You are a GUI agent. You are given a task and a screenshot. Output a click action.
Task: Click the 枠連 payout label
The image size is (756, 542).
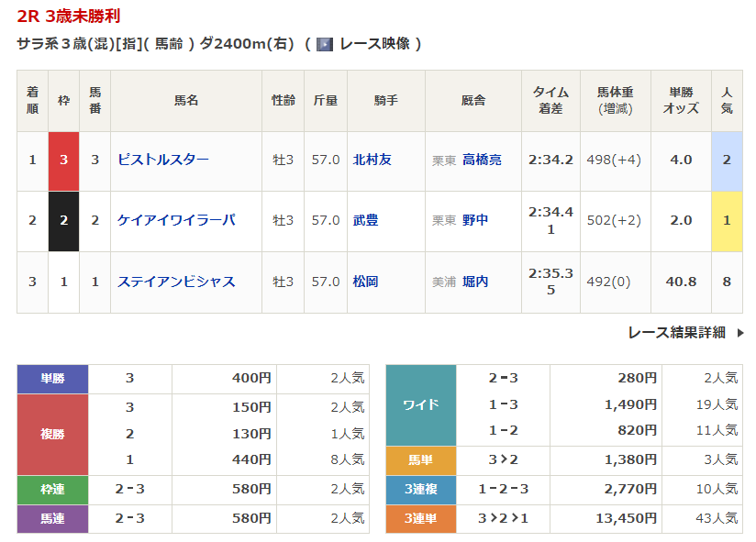click(52, 490)
